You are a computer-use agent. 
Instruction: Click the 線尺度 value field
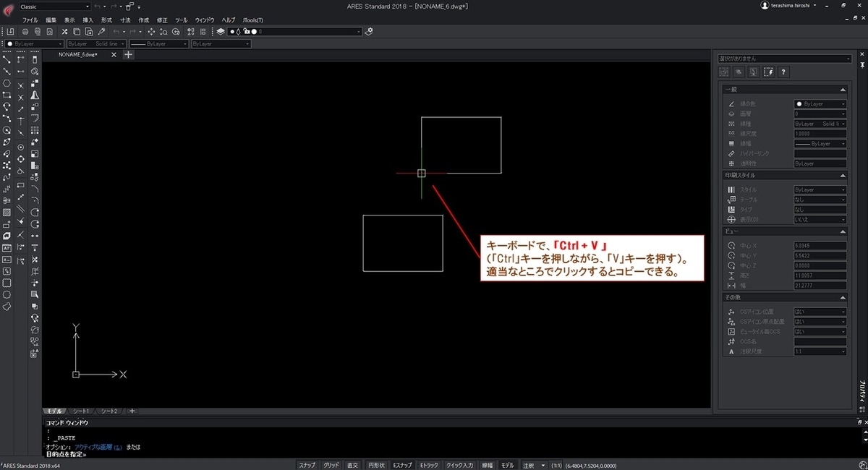(820, 134)
